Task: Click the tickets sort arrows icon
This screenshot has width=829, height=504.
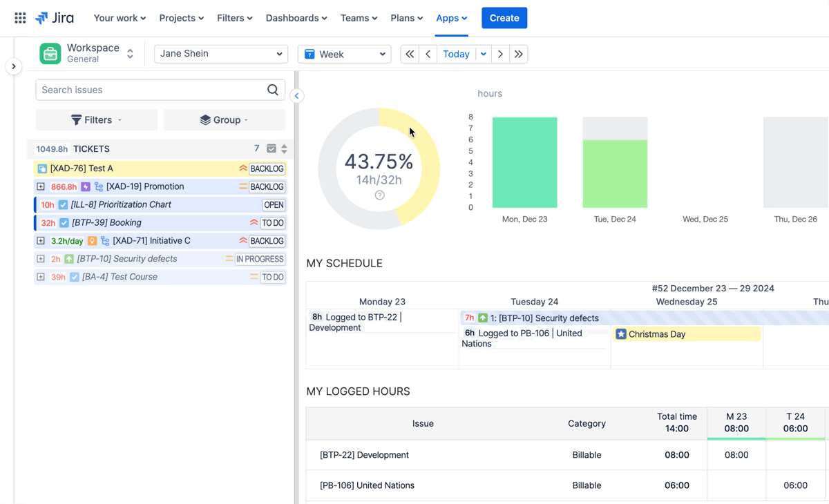Action: pos(284,148)
